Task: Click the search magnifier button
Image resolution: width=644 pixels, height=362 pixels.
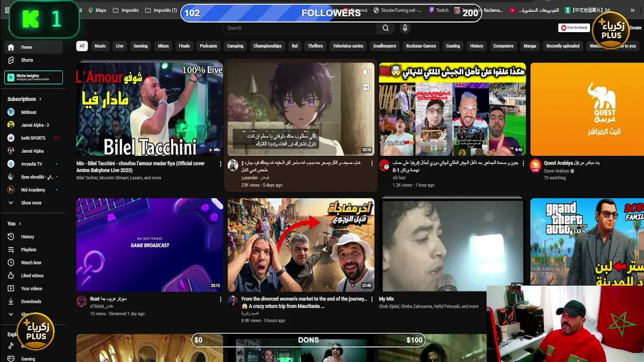Action: [x=385, y=28]
